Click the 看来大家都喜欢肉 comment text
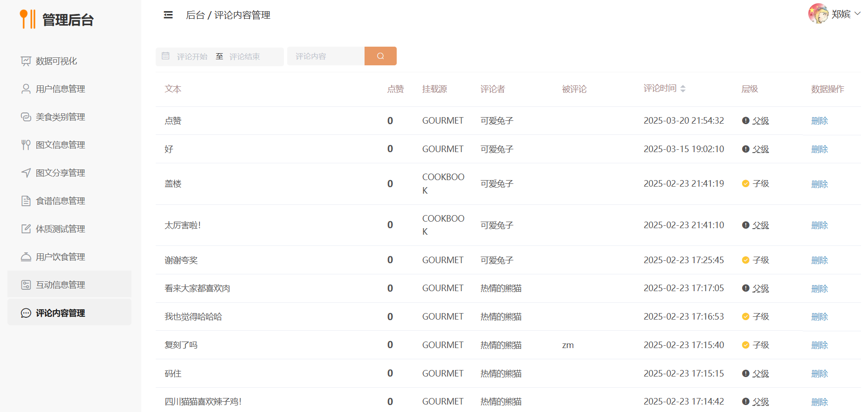The image size is (868, 412). coord(197,288)
